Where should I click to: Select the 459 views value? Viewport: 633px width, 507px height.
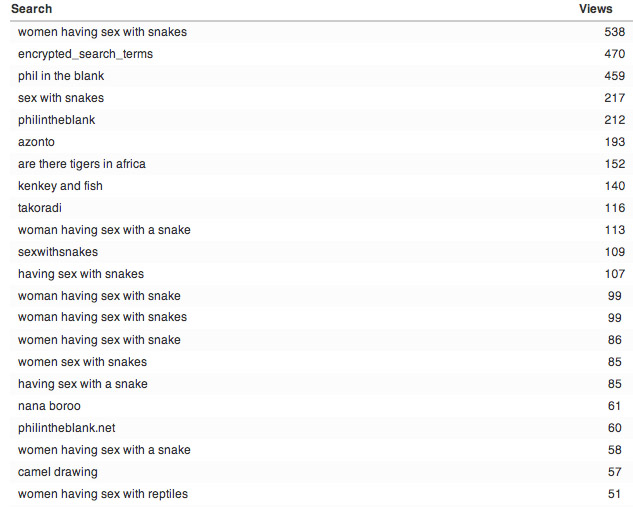pyautogui.click(x=614, y=76)
